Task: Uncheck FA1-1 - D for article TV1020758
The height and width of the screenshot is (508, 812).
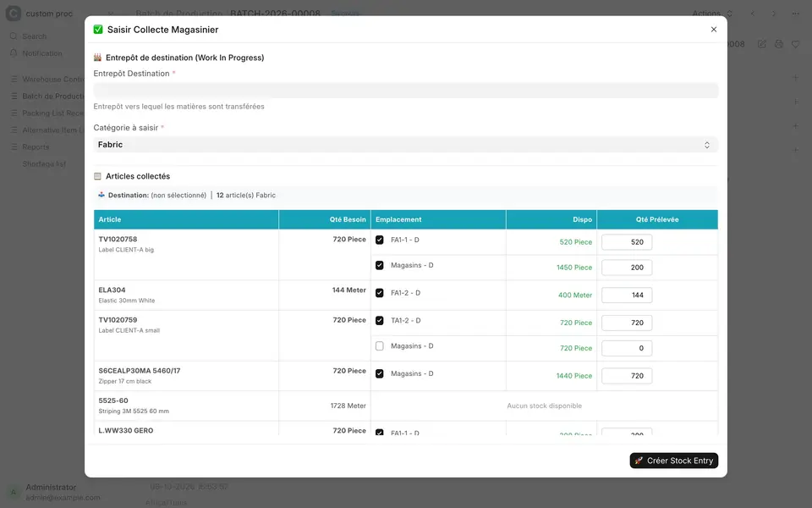Action: tap(380, 240)
